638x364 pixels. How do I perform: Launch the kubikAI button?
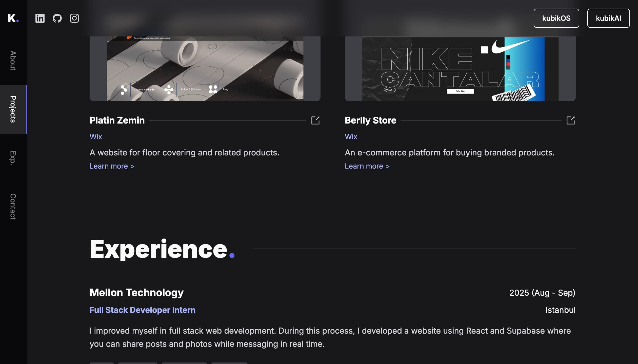click(x=608, y=18)
